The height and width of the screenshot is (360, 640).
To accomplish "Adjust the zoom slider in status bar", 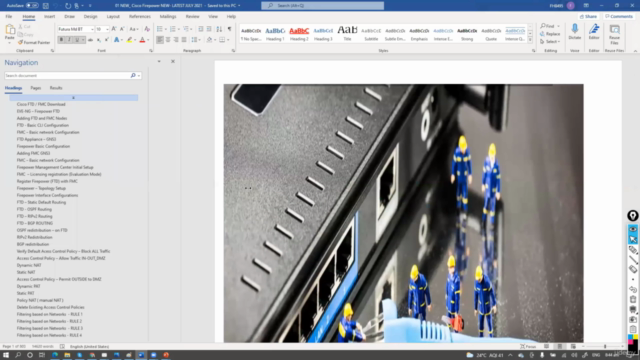I will coord(605,347).
